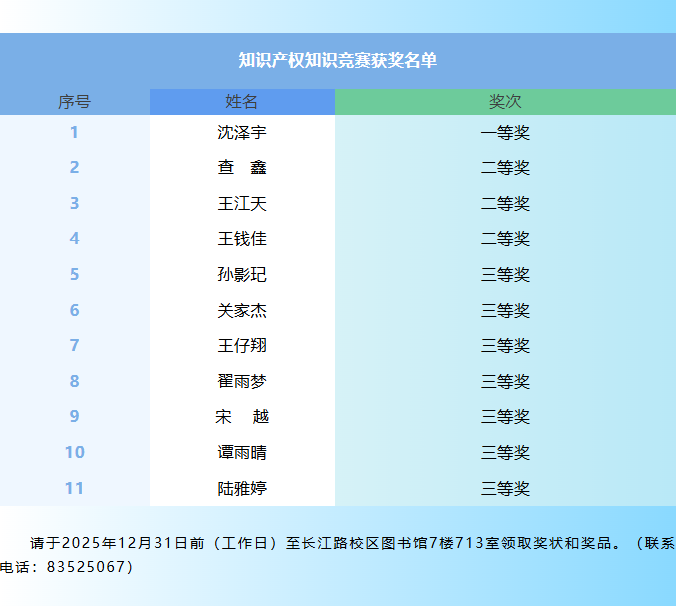
Task: Select the name 翟雨梦
Action: [242, 382]
